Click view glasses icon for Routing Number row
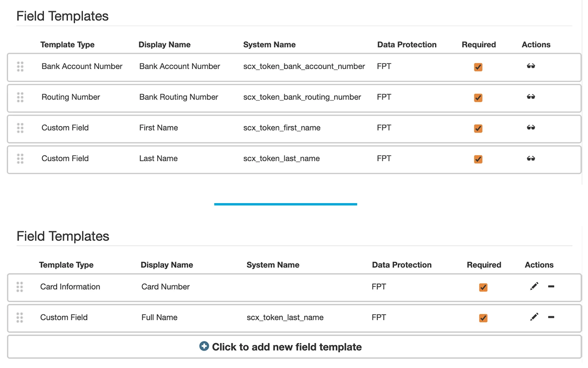The image size is (588, 368). 531,97
